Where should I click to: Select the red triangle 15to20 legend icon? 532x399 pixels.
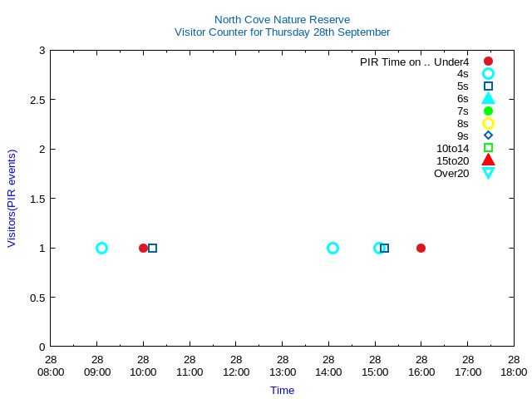coord(488,160)
